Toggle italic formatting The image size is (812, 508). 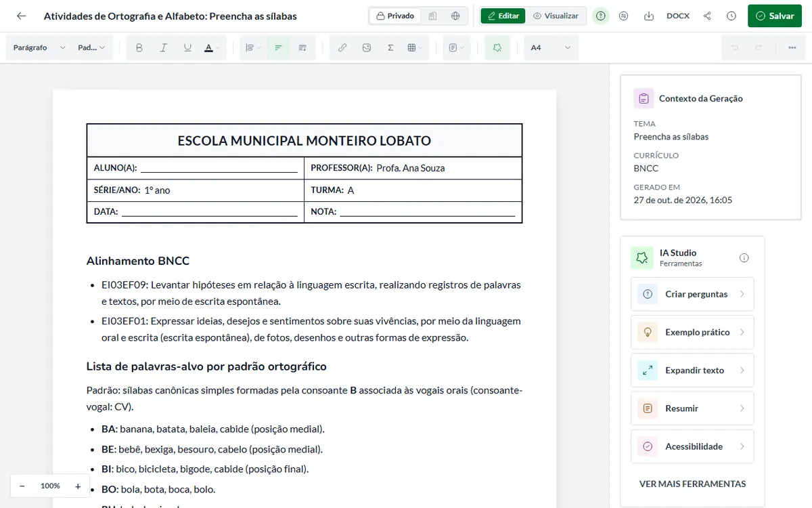click(163, 47)
